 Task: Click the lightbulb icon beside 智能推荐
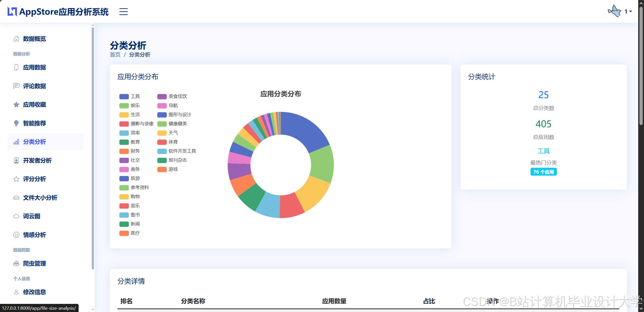(x=16, y=123)
